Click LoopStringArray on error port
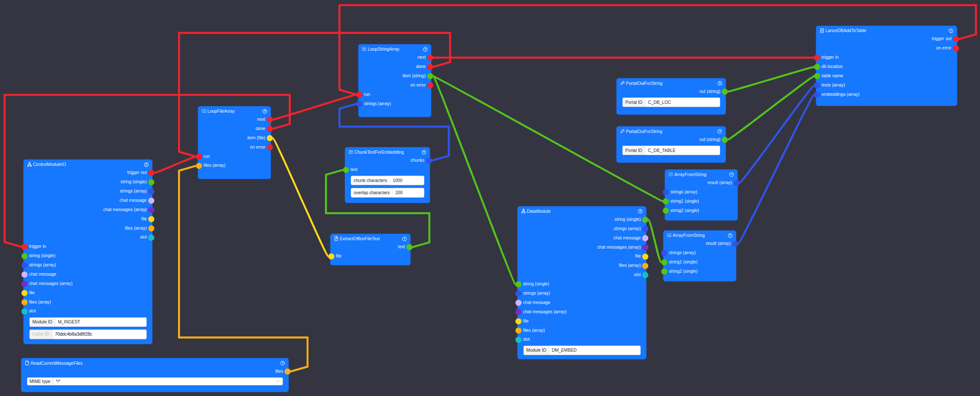This screenshot has width=980, height=396. coord(430,86)
